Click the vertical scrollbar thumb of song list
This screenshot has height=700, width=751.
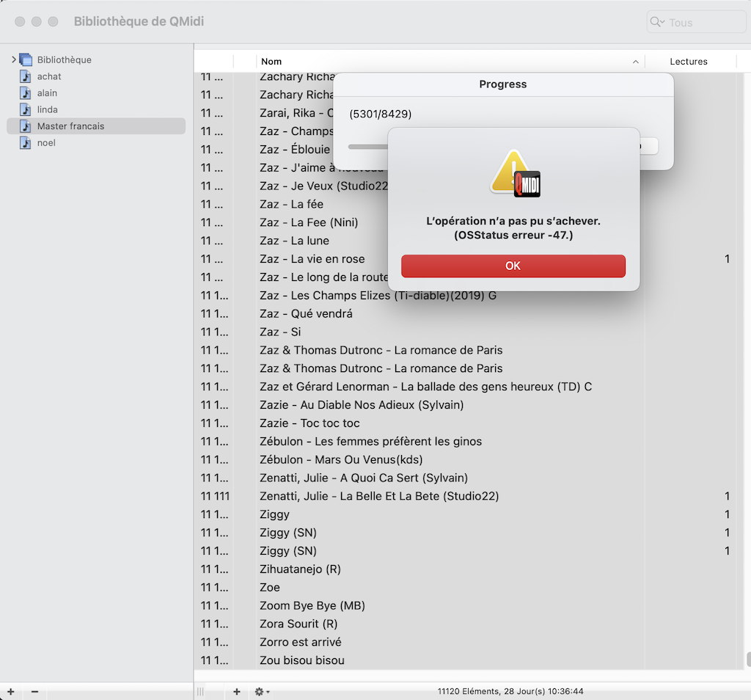748,659
